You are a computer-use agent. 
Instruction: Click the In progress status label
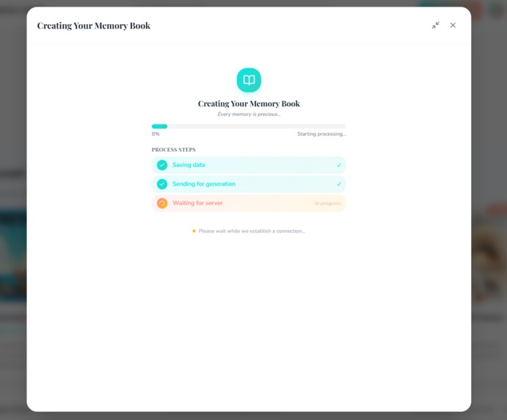327,203
